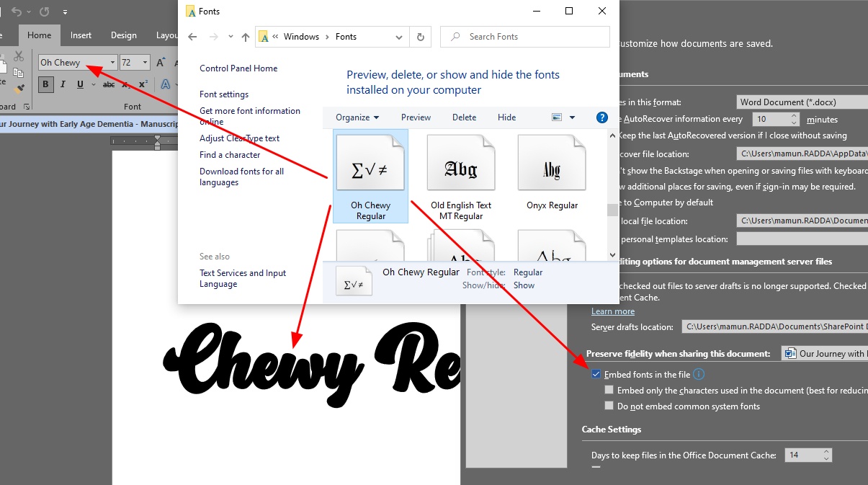
Task: Increase AutoRecover minutes with the up spinner
Action: 795,115
